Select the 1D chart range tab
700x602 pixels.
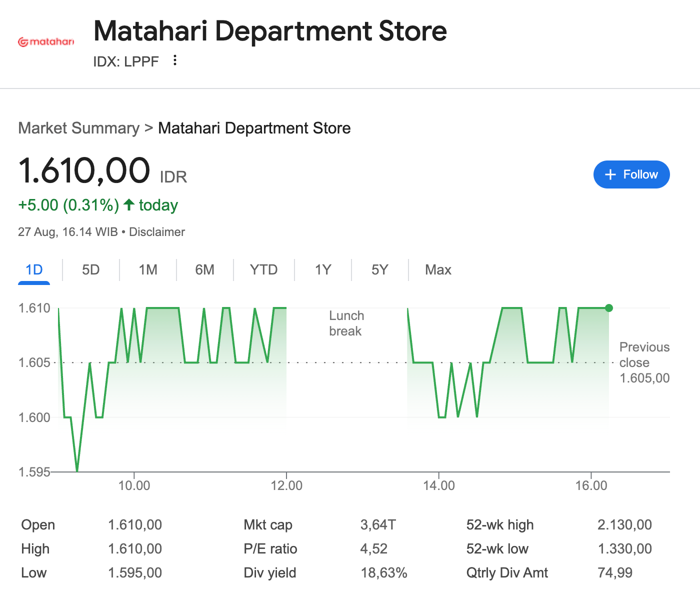point(34,270)
